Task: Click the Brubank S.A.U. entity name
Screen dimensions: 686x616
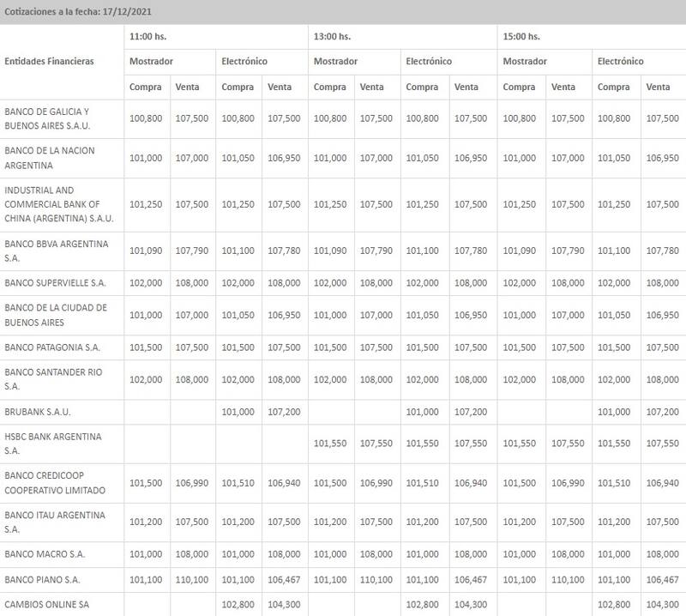Action: [39, 412]
